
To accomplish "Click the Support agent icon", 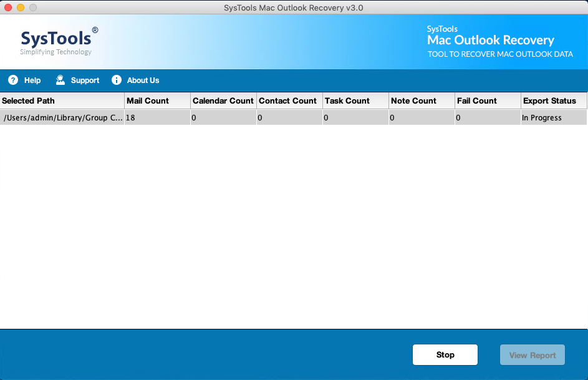I will click(x=60, y=80).
